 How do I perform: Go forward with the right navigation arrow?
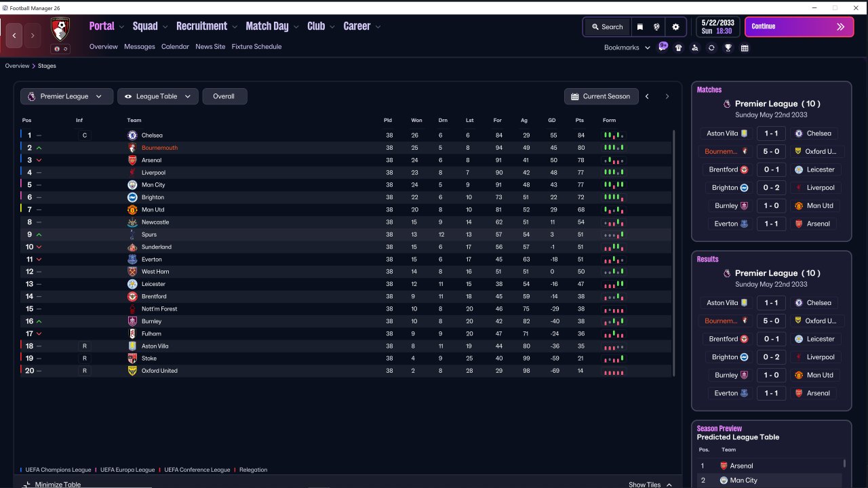[32, 35]
